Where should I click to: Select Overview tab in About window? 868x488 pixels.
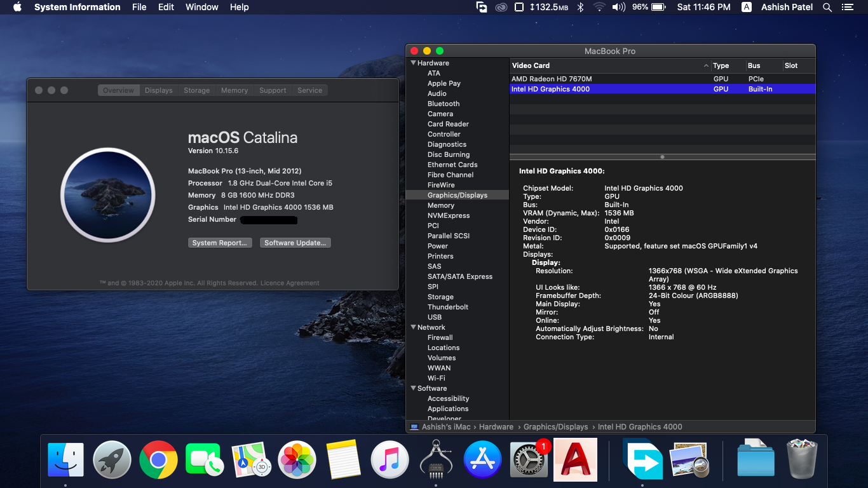[x=119, y=90]
